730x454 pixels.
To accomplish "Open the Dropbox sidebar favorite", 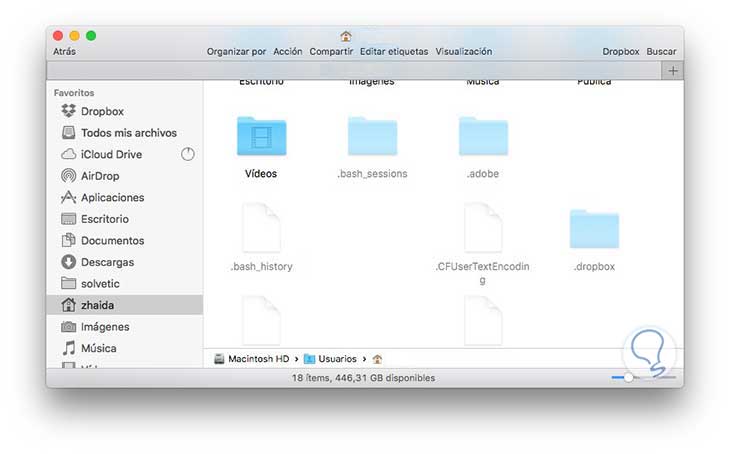I will click(125, 111).
